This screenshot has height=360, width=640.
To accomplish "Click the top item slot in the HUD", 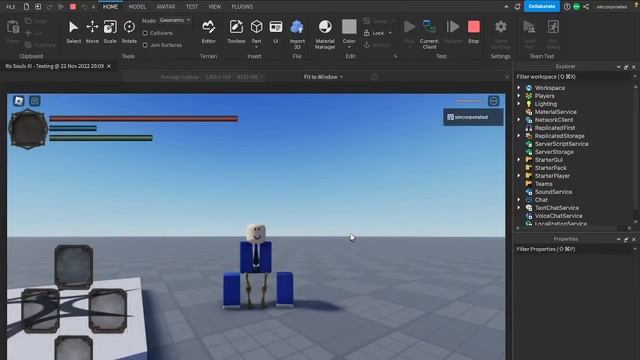I will click(73, 267).
